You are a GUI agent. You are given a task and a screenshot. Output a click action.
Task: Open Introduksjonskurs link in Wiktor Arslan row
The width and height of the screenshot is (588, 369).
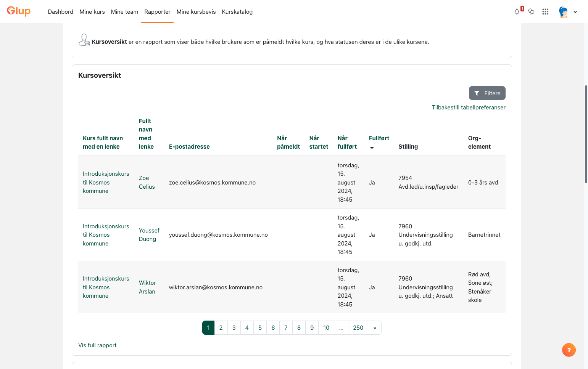(x=106, y=287)
